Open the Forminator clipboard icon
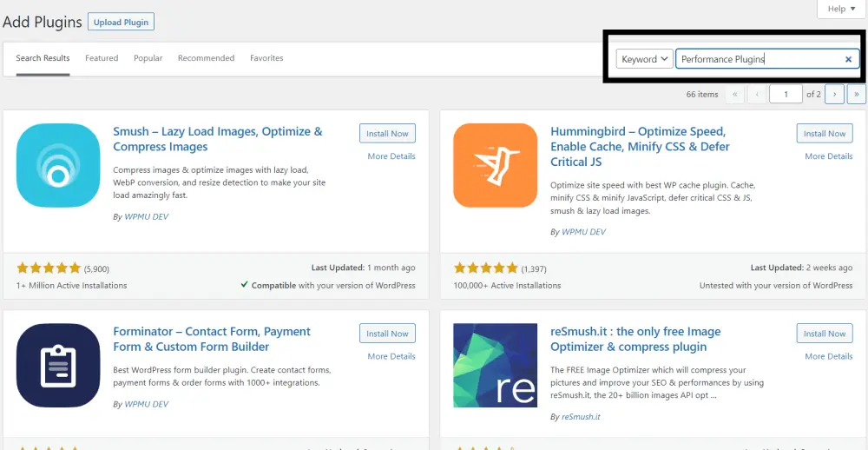Viewport: 868px width, 450px height. pyautogui.click(x=58, y=365)
